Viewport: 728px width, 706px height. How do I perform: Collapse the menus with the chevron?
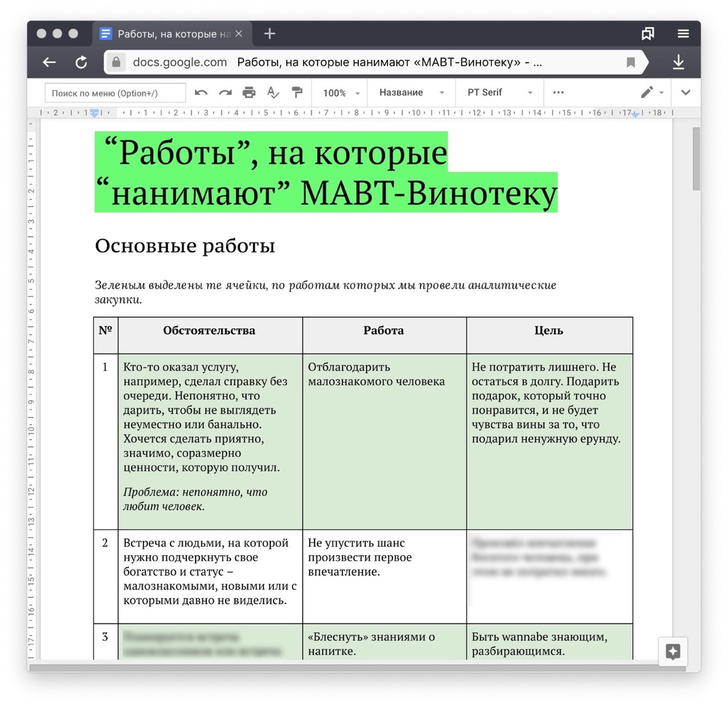coord(686,92)
